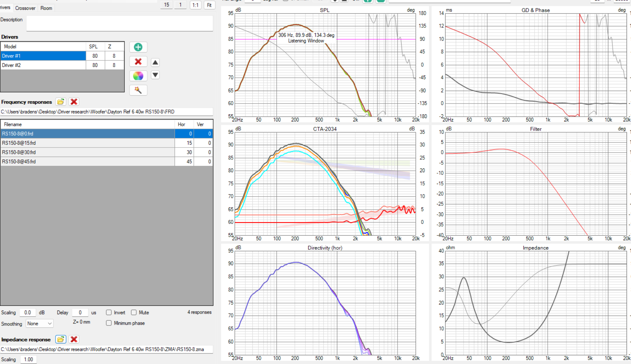Click the Hor column header
This screenshot has width=631, height=364.
(184, 124)
